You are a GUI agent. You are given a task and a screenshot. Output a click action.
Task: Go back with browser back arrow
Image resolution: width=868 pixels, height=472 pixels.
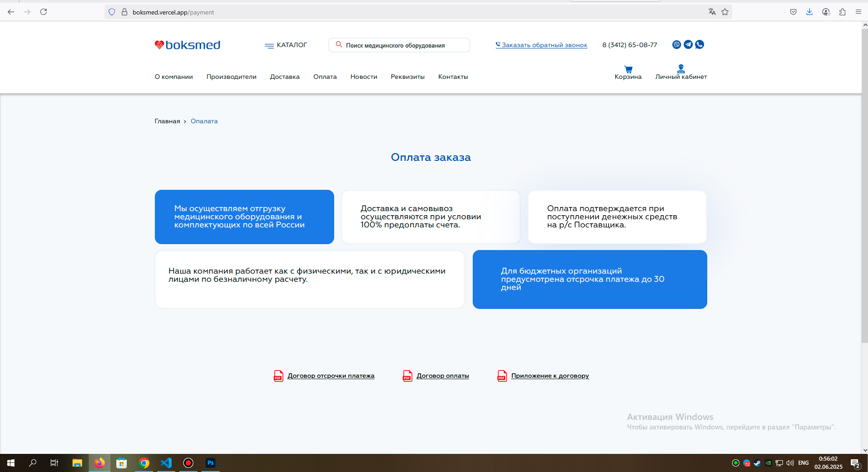[x=11, y=12]
